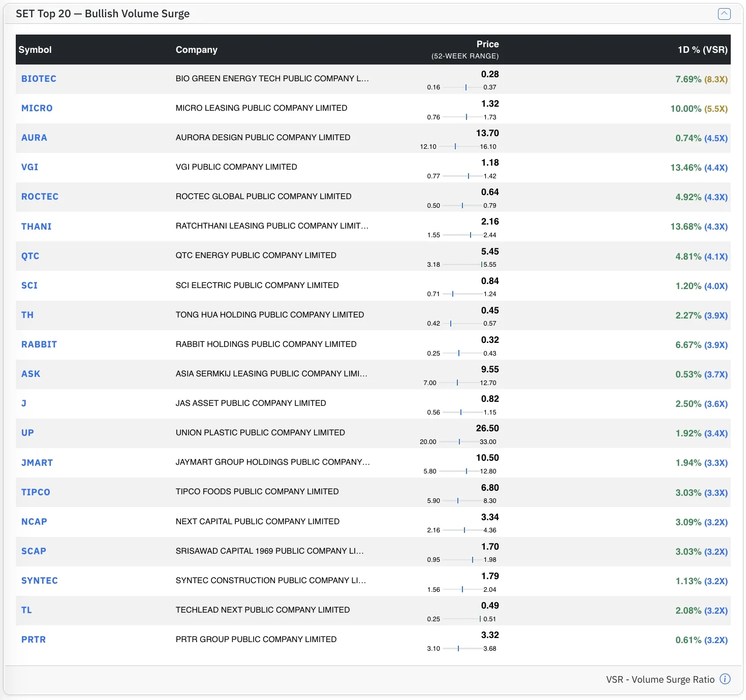Select company name MICRO LEASING PUBLIC COMPANY LIMITED
Screen dimensions: 746x700
[261, 108]
